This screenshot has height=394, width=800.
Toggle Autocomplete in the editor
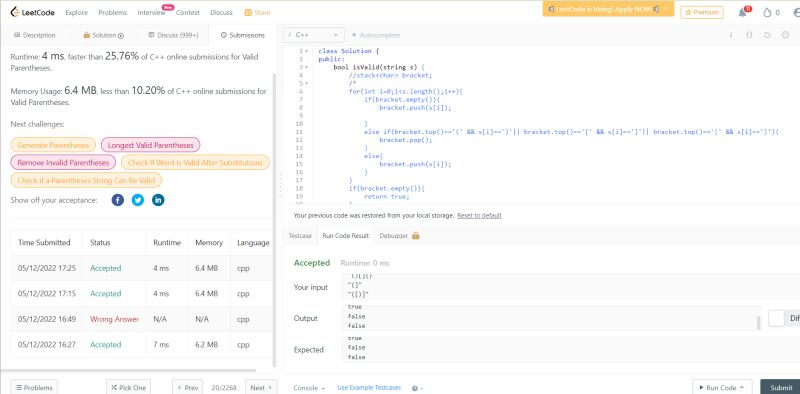[376, 35]
